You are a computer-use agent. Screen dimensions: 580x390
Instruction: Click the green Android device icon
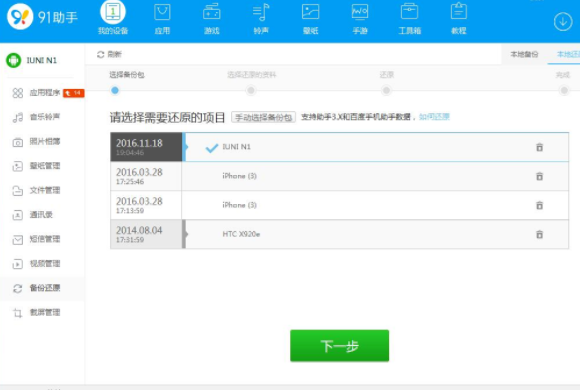pyautogui.click(x=14, y=60)
